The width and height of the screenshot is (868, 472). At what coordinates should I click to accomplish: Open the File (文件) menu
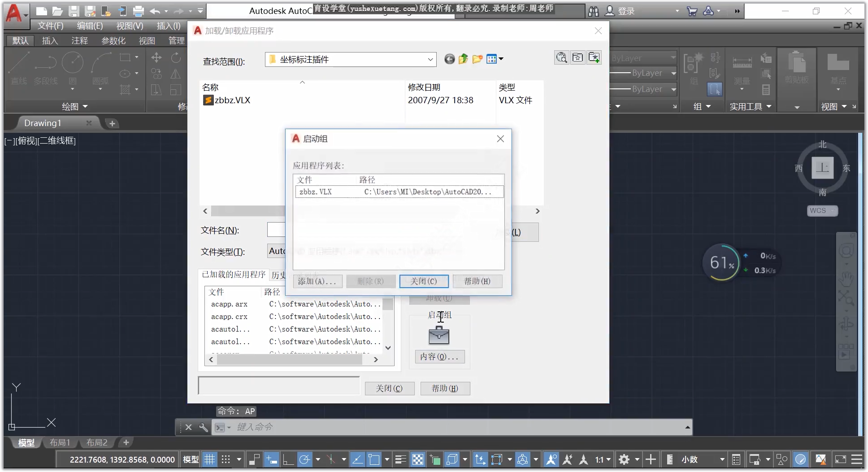click(51, 26)
